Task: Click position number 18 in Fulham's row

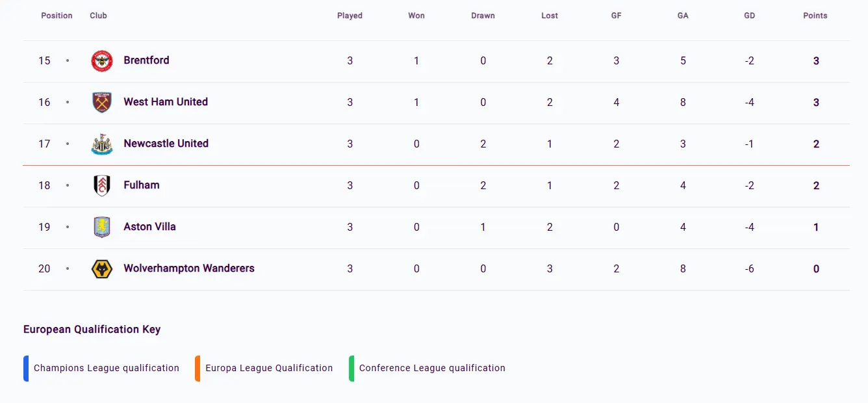Action: (44, 185)
